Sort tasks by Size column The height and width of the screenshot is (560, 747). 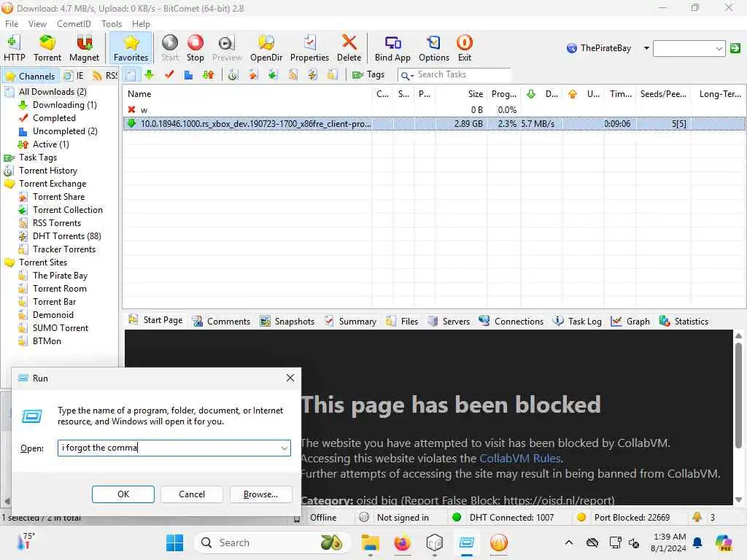(x=461, y=94)
